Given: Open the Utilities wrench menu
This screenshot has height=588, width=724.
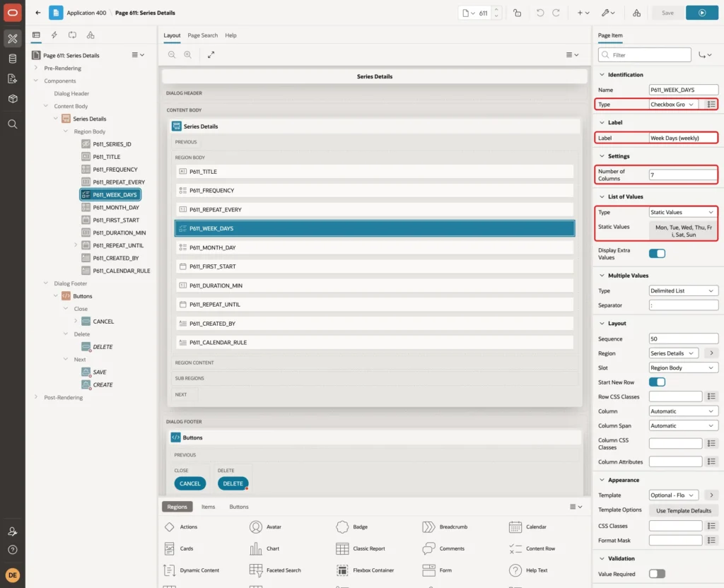Looking at the screenshot, I should point(608,13).
